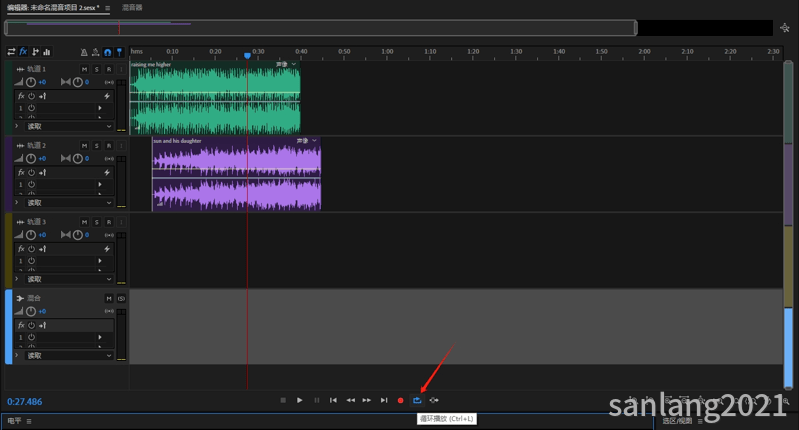Screen dimensions: 799x430
Task: Solo 轨道 1 with the S button
Action: coord(96,69)
